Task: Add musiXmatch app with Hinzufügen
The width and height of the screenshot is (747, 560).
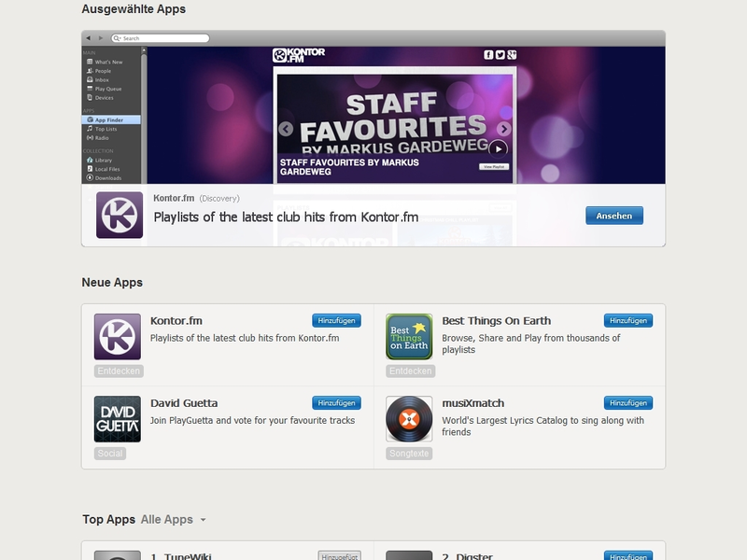Action: [x=628, y=403]
